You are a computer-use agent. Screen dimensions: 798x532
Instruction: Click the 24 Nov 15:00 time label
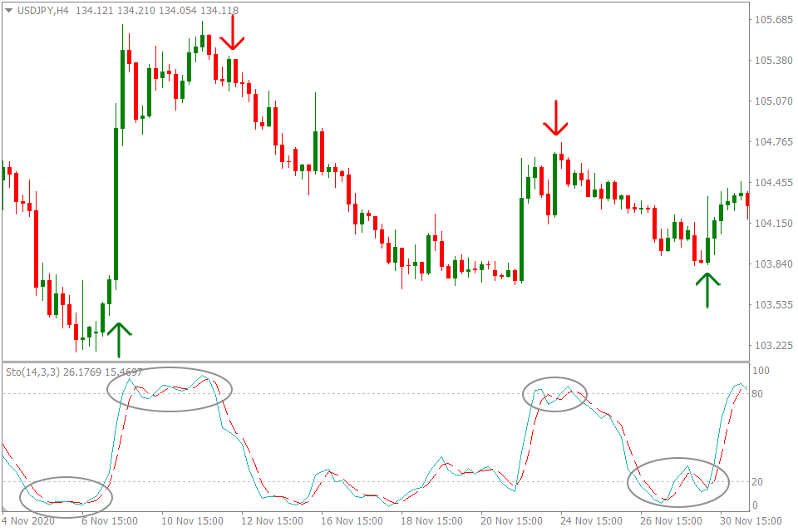tap(591, 521)
